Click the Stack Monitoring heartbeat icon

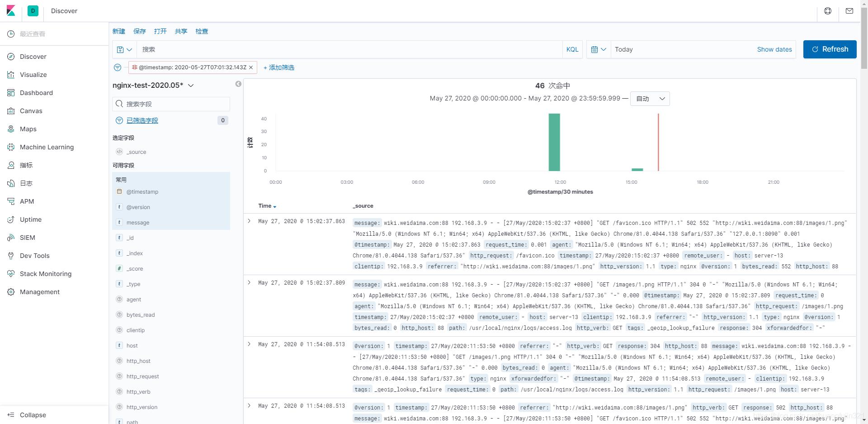pos(11,274)
